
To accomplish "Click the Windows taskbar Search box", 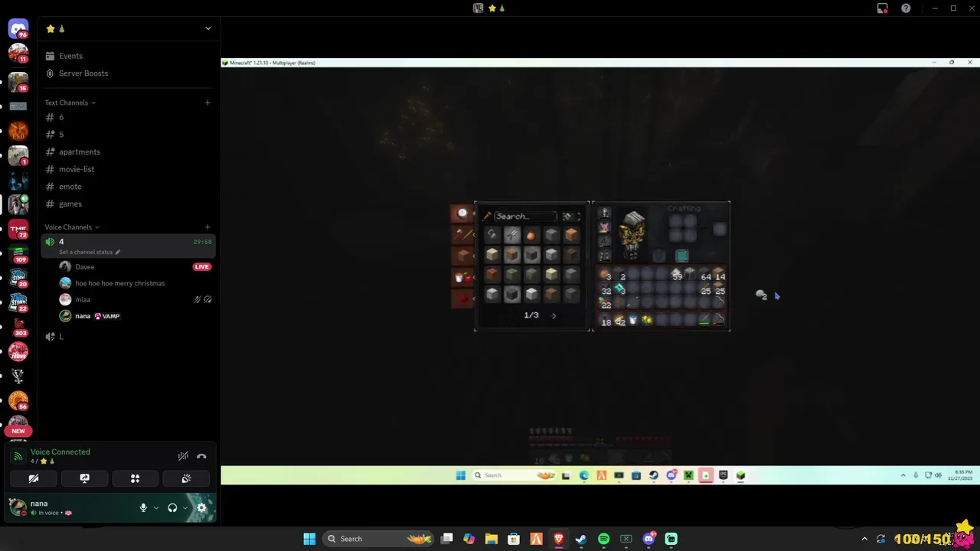I will (378, 539).
